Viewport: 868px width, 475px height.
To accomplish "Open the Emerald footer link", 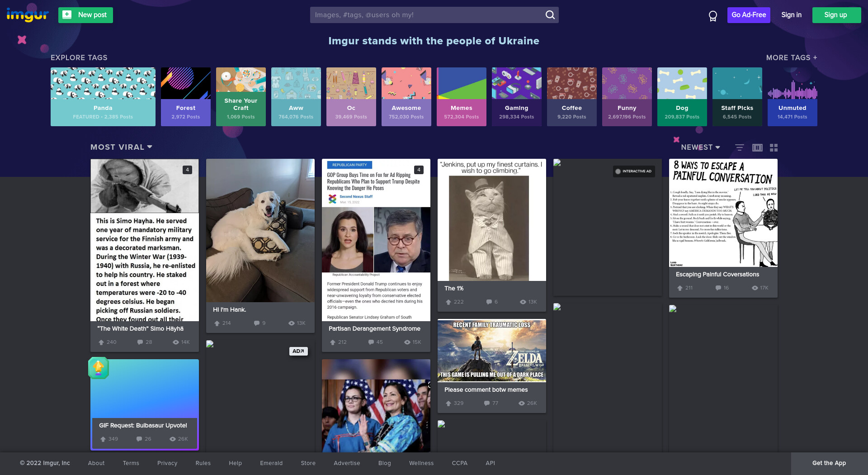I will pos(271,463).
